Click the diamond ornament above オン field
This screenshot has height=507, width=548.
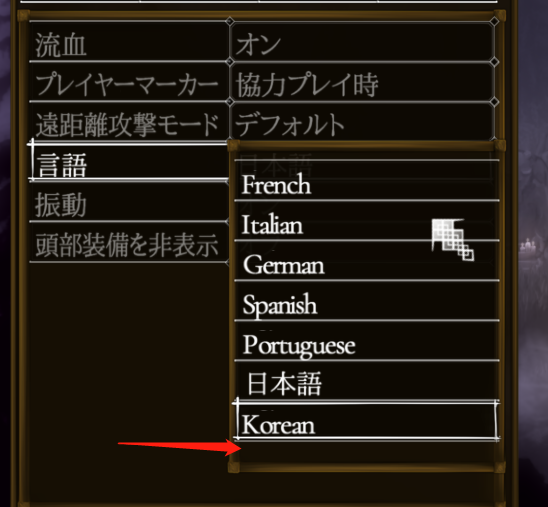[x=230, y=21]
